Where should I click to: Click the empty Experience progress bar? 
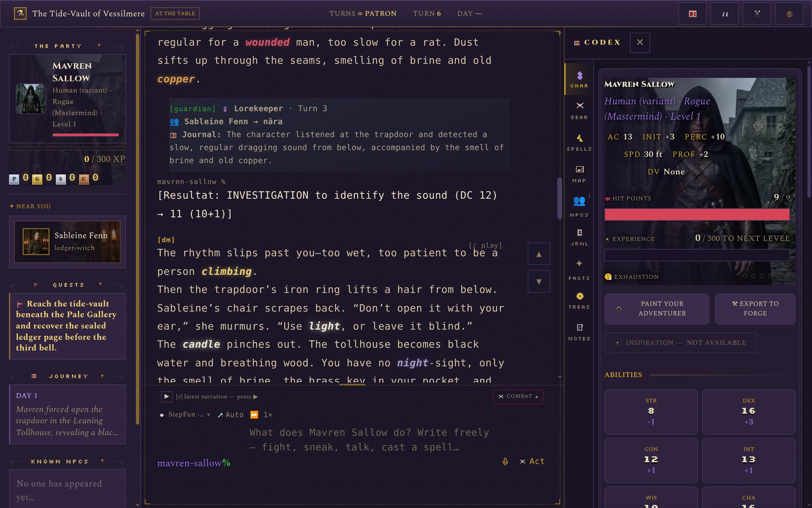click(697, 255)
